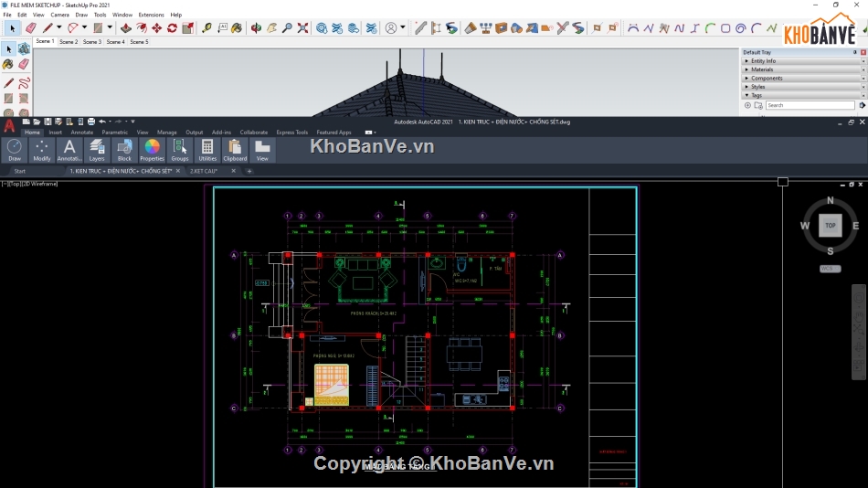Select the SketchUp Select arrow tool
The height and width of the screenshot is (488, 868).
point(12,28)
